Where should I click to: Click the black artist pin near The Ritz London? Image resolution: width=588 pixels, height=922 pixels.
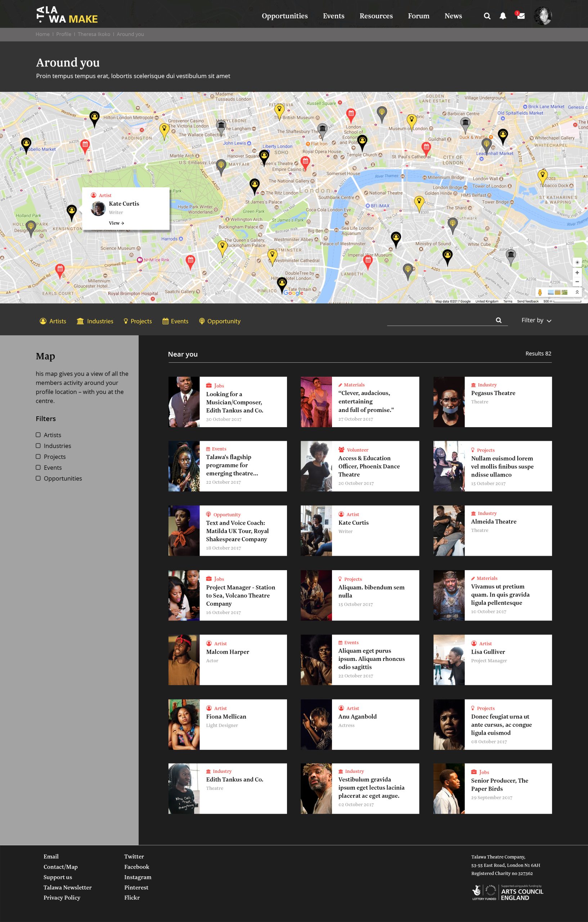(x=255, y=187)
